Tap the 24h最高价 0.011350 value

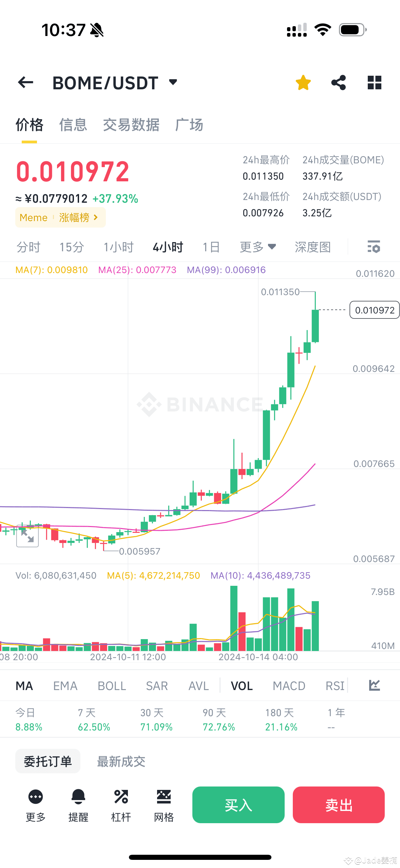[x=263, y=176]
